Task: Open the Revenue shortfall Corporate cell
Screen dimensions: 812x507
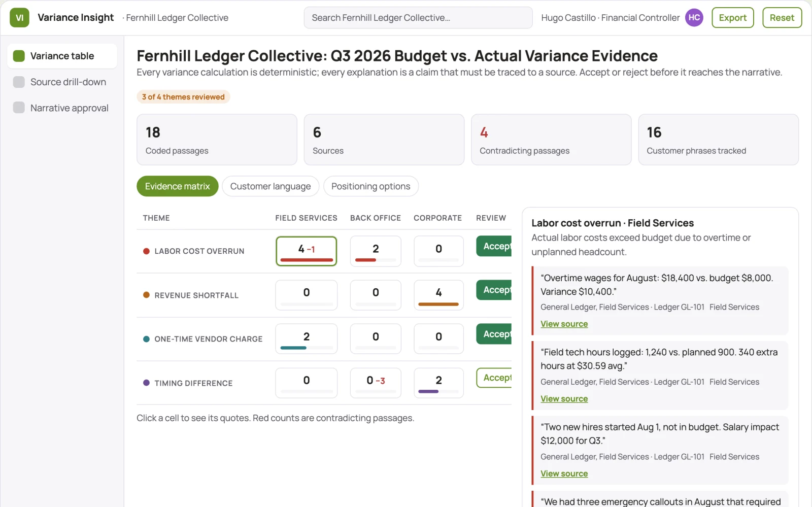Action: tap(438, 295)
